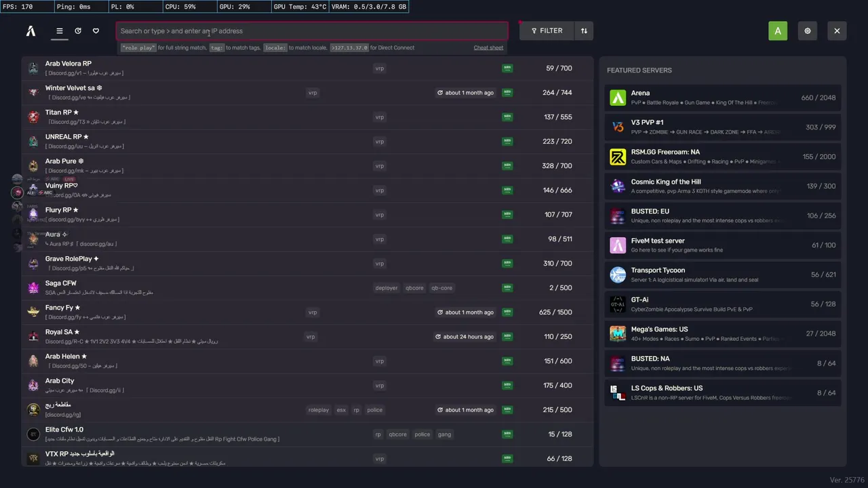Image resolution: width=868 pixels, height=488 pixels.
Task: Click the Grave RolePlay server icon
Action: click(33, 263)
